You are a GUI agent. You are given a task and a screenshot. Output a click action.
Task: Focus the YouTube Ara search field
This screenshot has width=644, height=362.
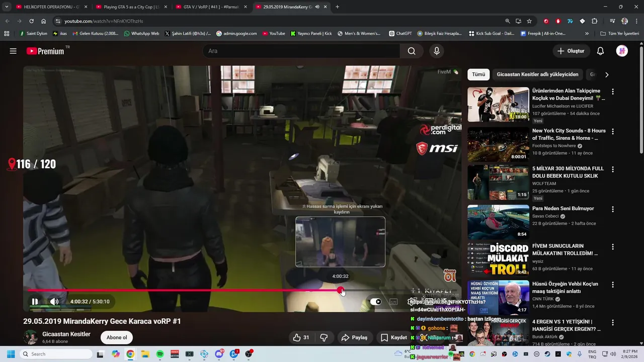click(301, 51)
